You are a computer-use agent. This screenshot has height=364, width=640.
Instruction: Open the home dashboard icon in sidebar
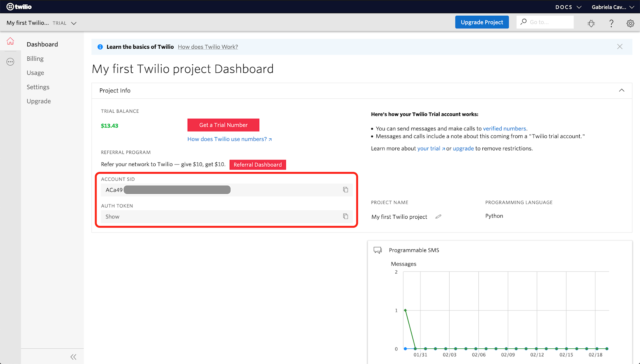point(10,41)
